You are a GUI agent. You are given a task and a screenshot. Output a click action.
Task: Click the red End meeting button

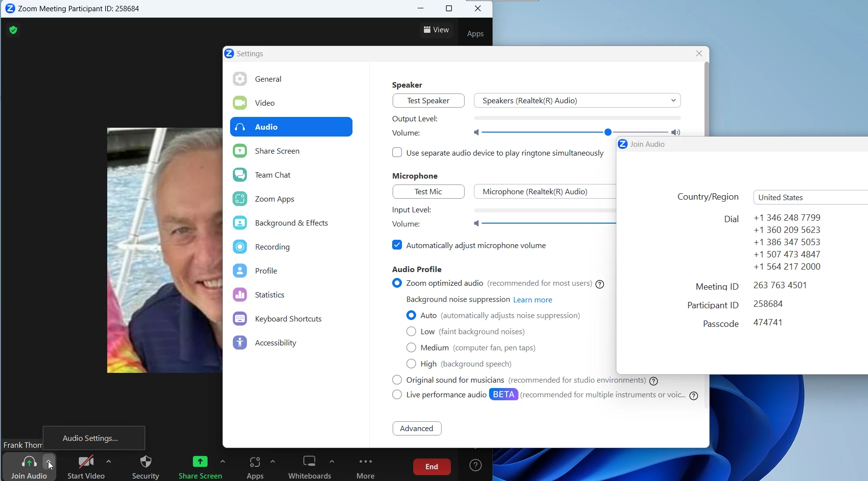coord(432,467)
